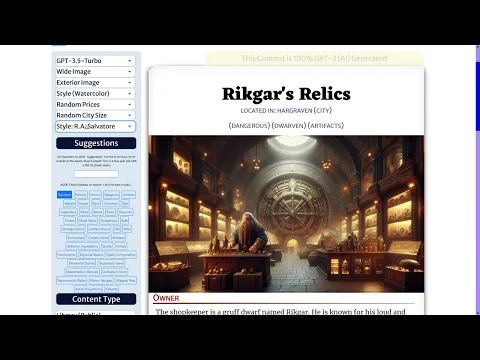Viewport: 480px width, 360px height.
Task: Click the Owner section heading
Action: pos(166,298)
